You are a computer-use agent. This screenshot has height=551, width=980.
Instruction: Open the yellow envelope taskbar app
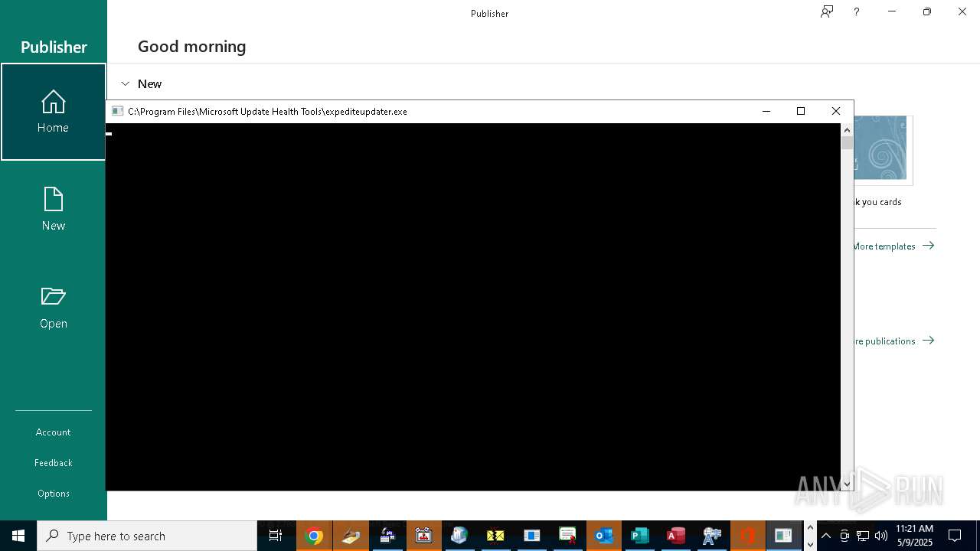click(495, 536)
